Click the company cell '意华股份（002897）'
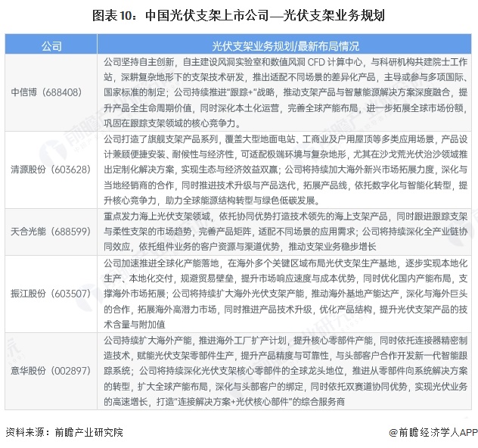The height and width of the screenshot is (448, 478). pyautogui.click(x=51, y=371)
